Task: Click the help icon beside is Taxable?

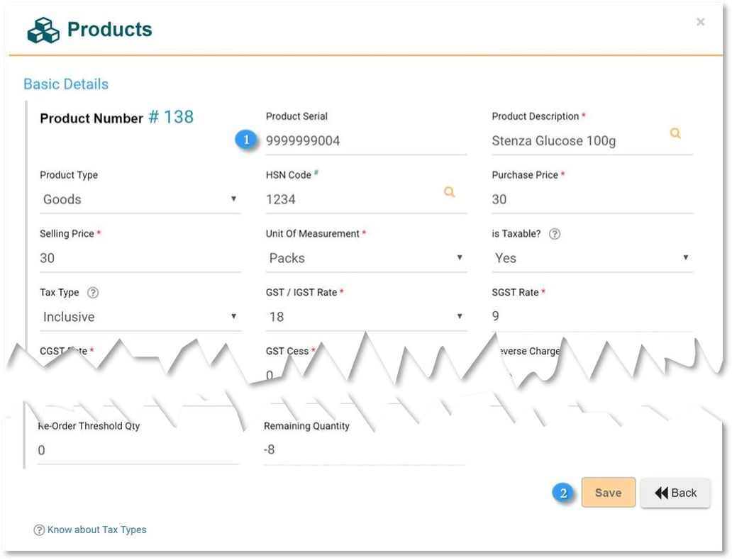Action: click(x=554, y=233)
